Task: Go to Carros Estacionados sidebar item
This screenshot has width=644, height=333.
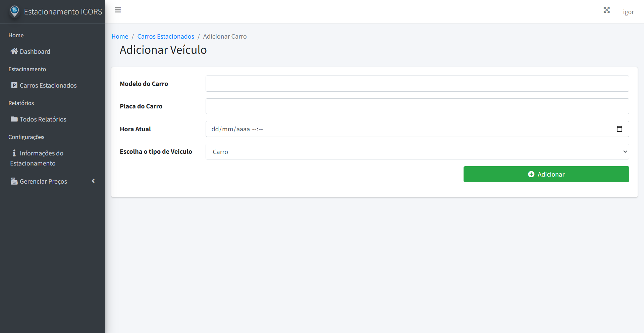Action: tap(48, 85)
